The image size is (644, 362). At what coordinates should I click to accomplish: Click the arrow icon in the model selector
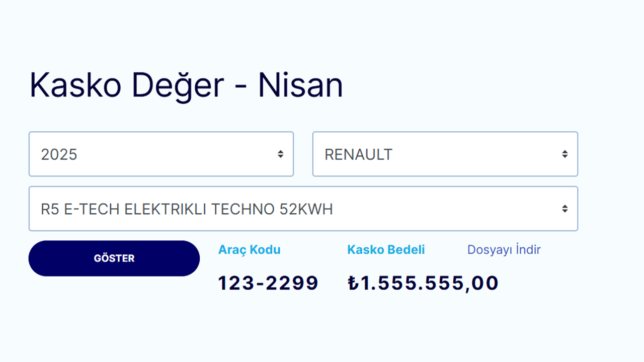[x=565, y=209]
